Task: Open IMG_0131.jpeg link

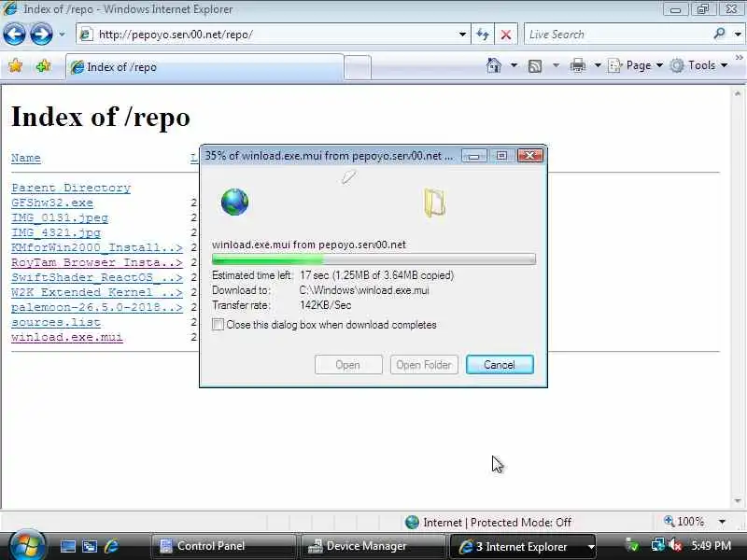Action: [60, 217]
